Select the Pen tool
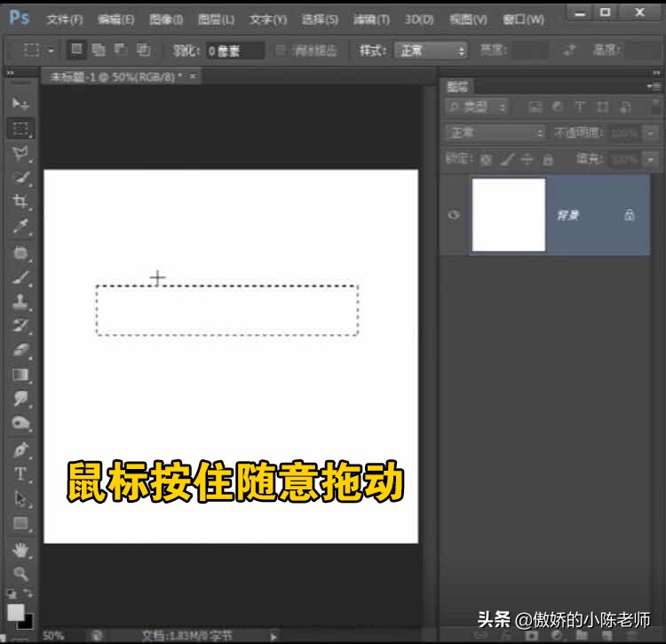 20,449
